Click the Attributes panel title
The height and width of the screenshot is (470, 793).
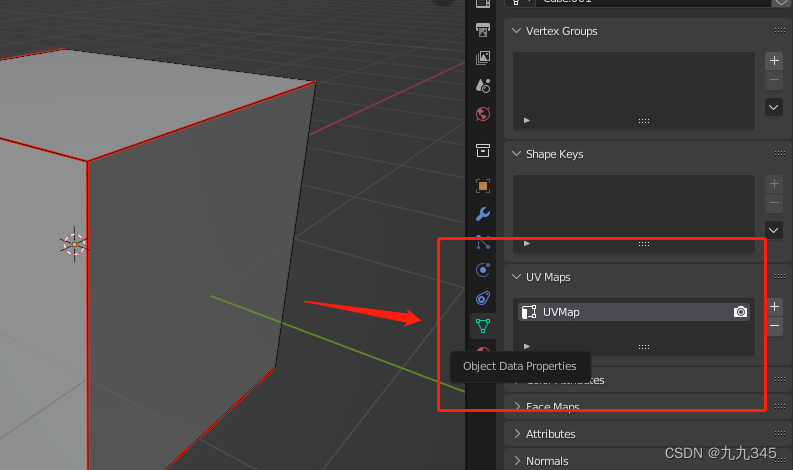coord(550,434)
